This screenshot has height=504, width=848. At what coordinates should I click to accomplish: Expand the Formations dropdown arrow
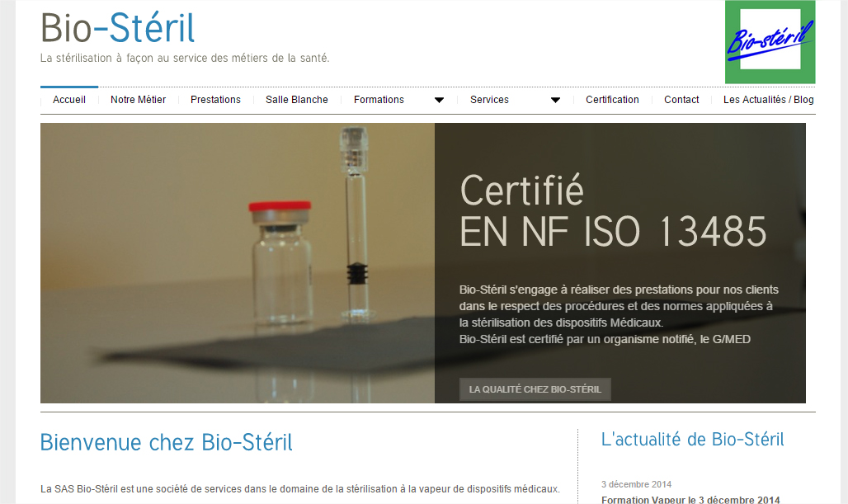[439, 100]
